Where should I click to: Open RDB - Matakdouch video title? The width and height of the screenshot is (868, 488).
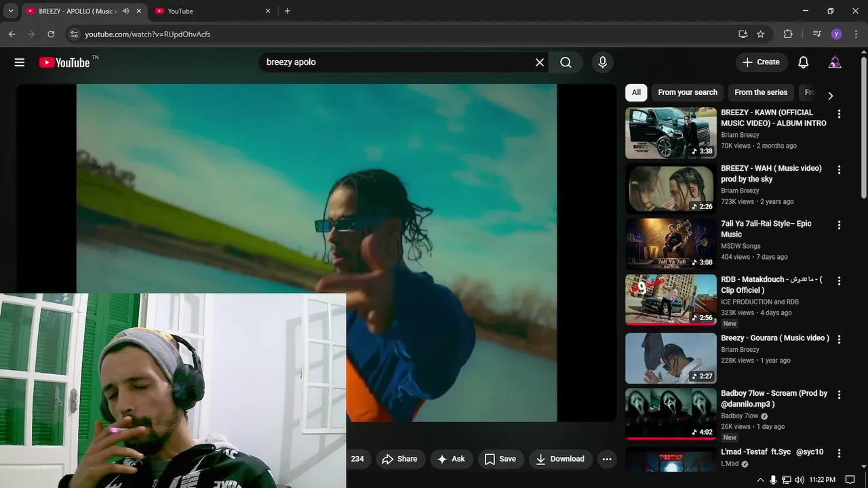772,285
